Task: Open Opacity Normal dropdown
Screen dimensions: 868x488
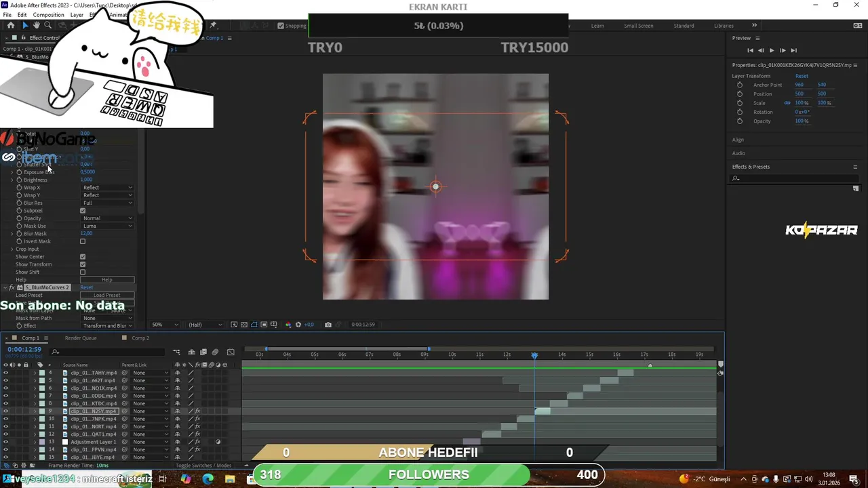Action: [x=107, y=218]
